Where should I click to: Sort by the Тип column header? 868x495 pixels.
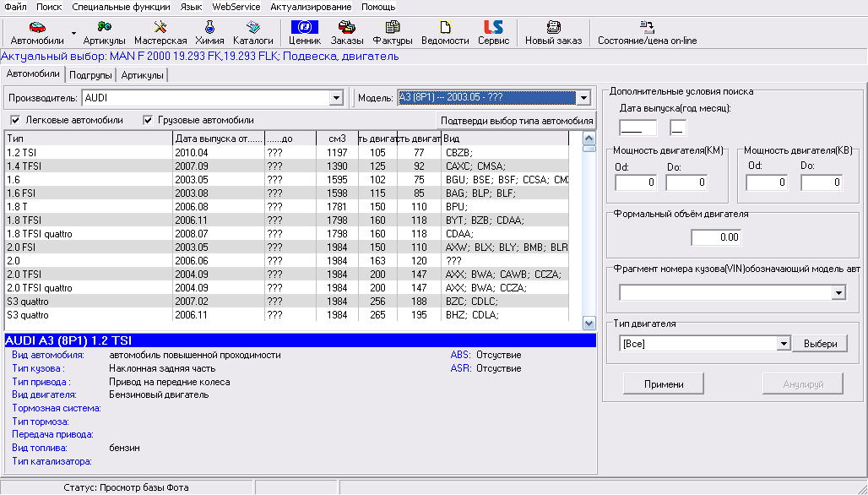click(x=89, y=139)
